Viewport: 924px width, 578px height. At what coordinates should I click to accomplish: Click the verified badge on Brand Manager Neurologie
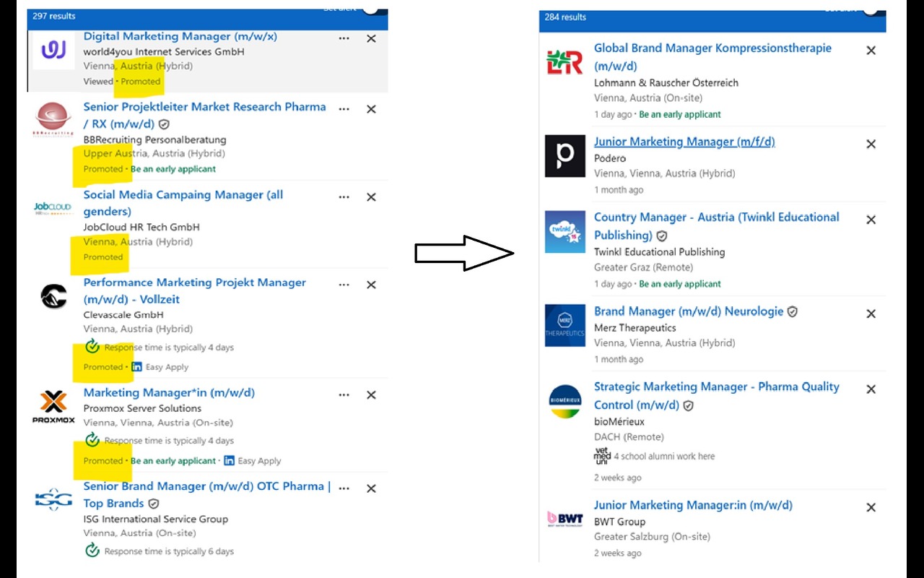[792, 311]
